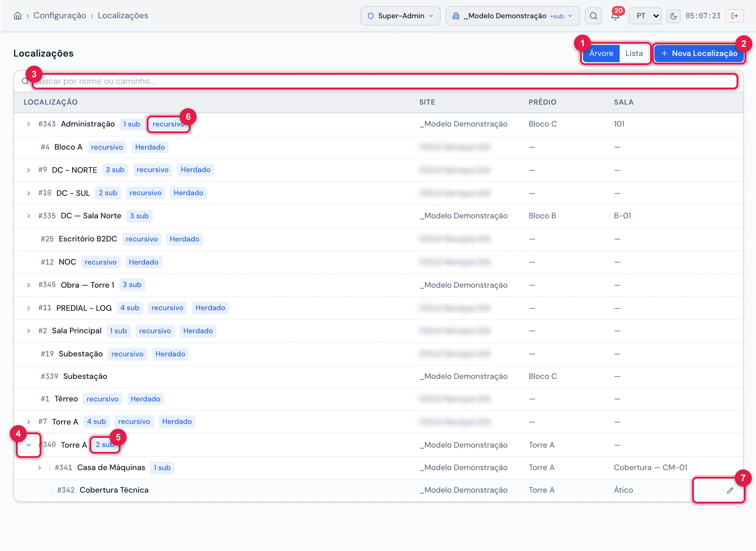Click the Cobertura Técnica location name
Viewport: 756px width, 551px height.
point(114,490)
